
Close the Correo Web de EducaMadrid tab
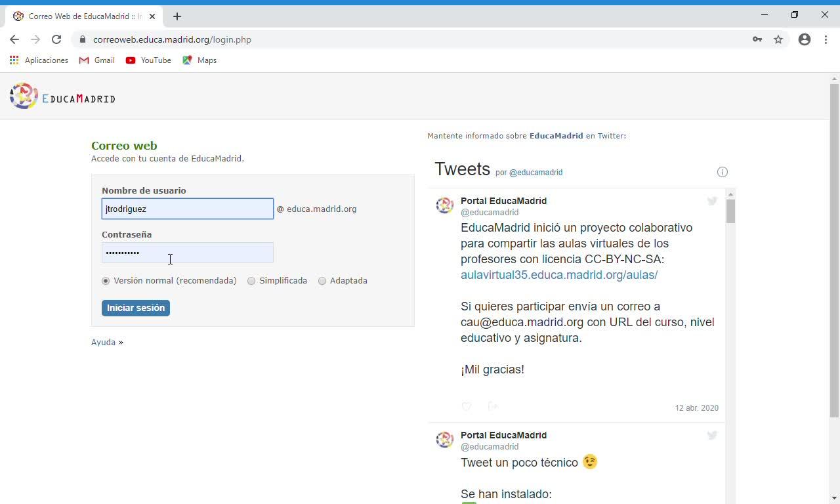coord(153,16)
